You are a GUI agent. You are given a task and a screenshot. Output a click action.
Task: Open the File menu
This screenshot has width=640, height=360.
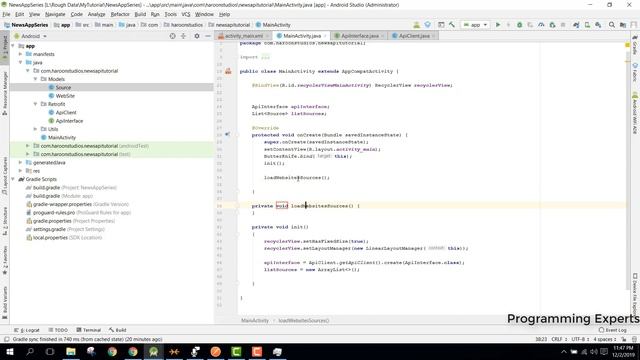click(6, 14)
